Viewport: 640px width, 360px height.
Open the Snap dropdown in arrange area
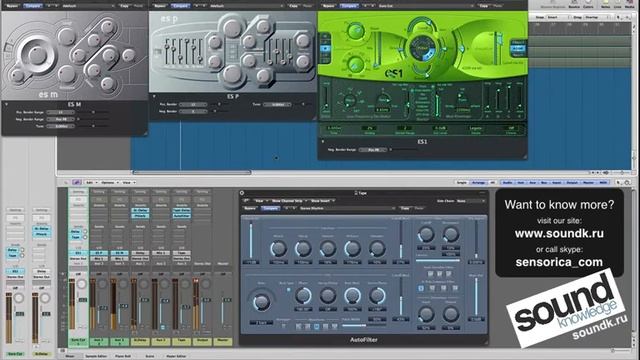point(558,18)
